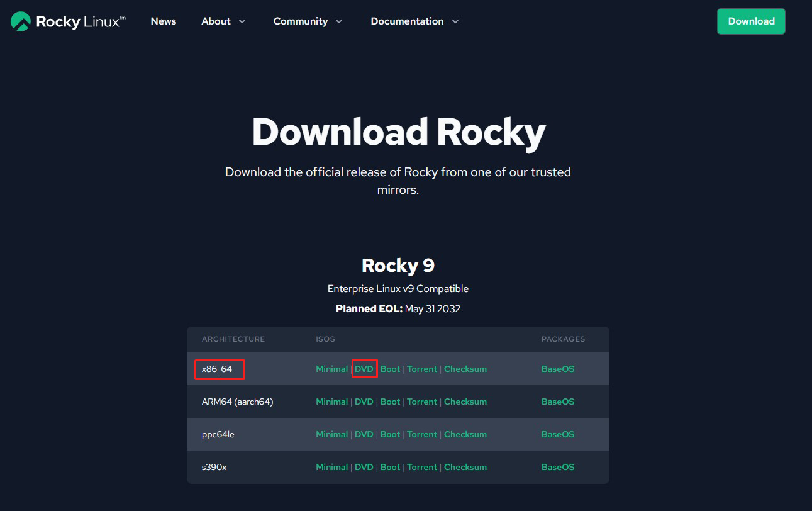Select the ppc64le architecture cell

(218, 434)
